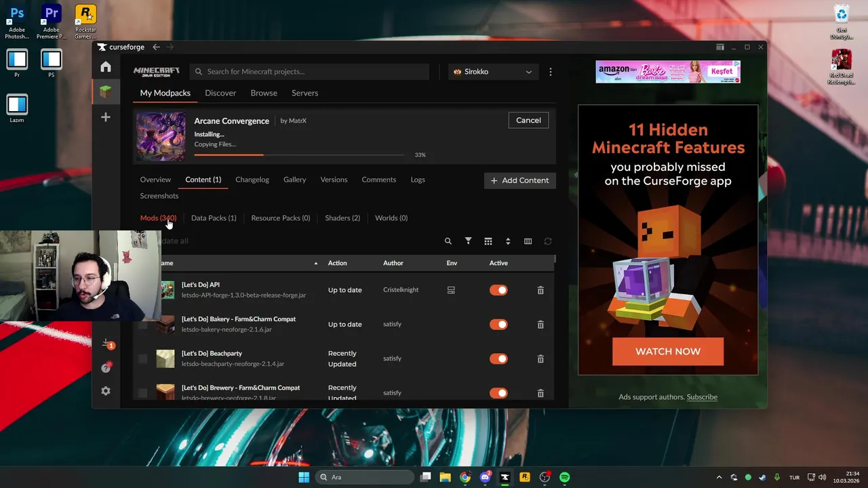Select the Minecraft game icon in sidebar

tap(105, 91)
